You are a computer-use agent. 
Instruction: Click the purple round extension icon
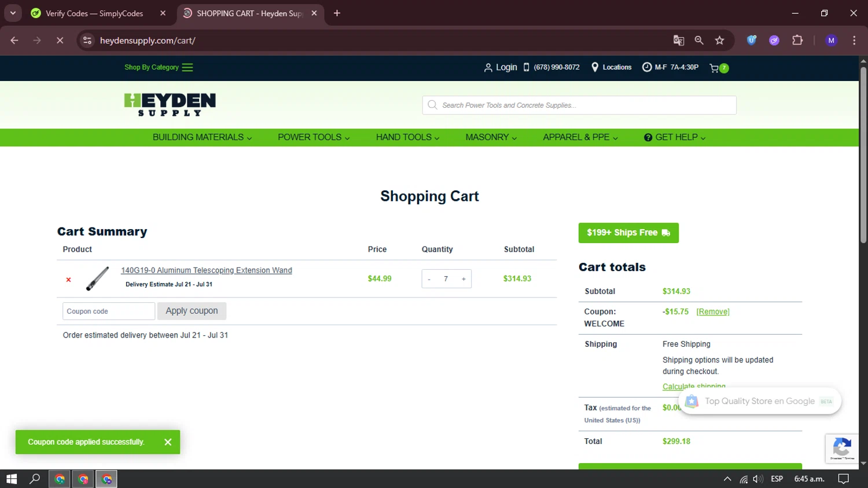(774, 41)
